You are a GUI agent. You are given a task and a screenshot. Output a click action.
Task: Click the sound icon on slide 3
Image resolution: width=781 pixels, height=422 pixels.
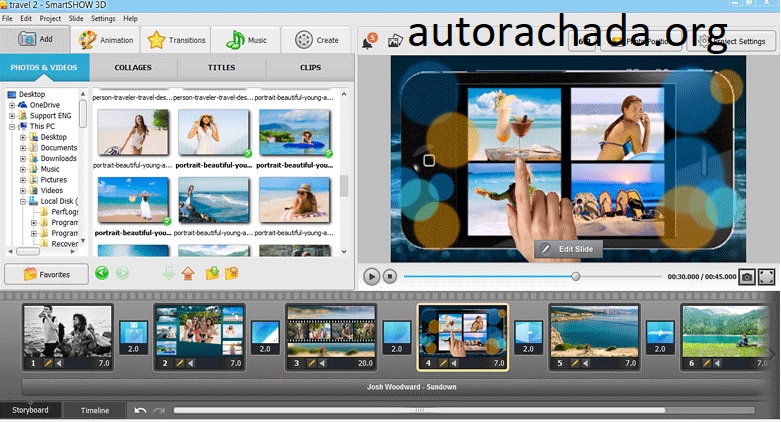323,363
